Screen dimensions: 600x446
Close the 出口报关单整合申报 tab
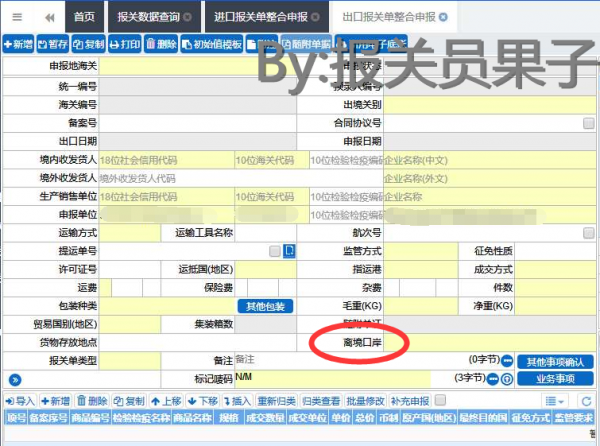tap(444, 18)
